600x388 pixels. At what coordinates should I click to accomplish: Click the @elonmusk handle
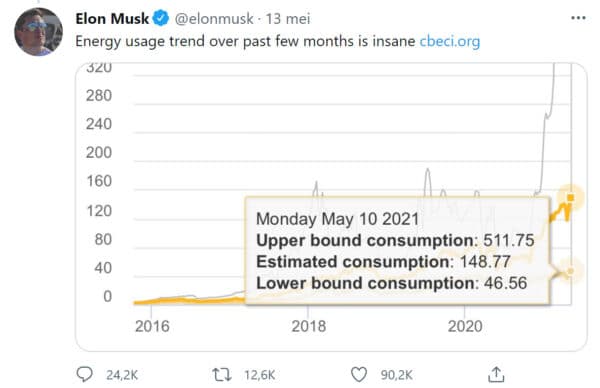coord(214,19)
